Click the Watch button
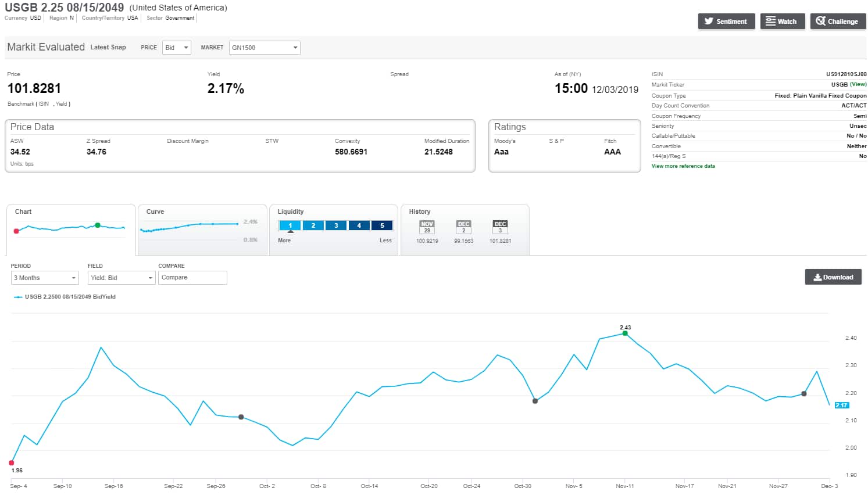 pyautogui.click(x=783, y=21)
